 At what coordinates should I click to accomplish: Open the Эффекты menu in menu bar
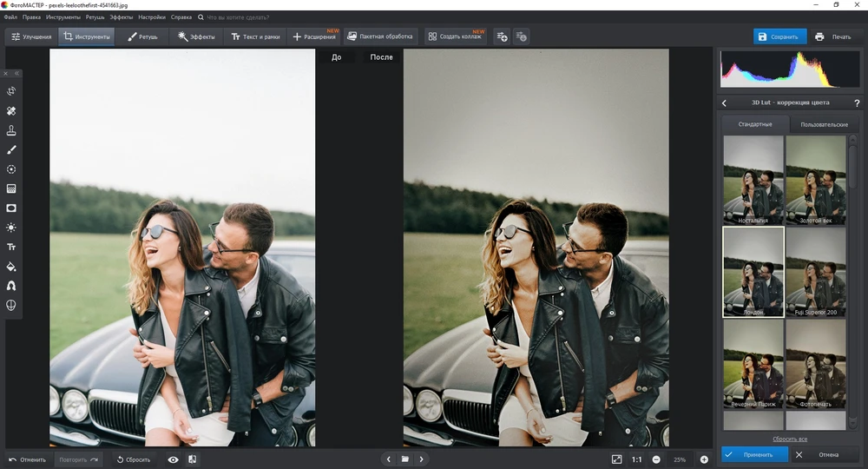[x=121, y=17]
